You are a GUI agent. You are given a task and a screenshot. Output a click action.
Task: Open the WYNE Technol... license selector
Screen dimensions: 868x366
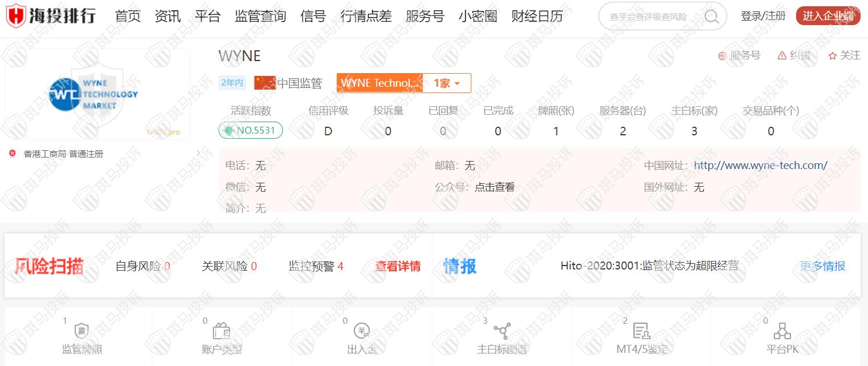(380, 83)
